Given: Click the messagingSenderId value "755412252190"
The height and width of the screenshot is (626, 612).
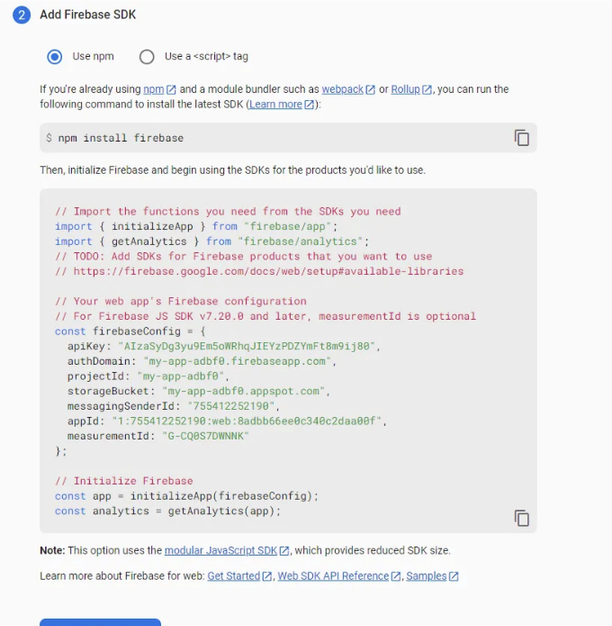Looking at the screenshot, I should click(231, 406).
